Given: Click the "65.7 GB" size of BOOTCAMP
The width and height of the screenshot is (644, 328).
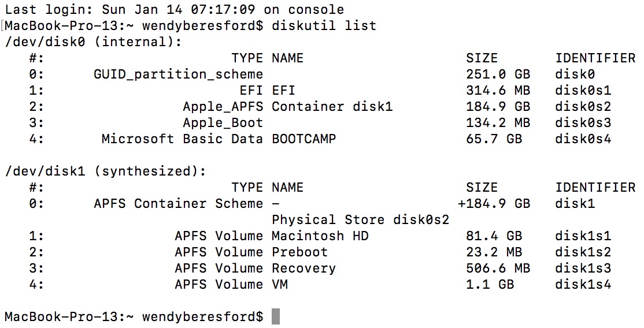Looking at the screenshot, I should 494,139.
